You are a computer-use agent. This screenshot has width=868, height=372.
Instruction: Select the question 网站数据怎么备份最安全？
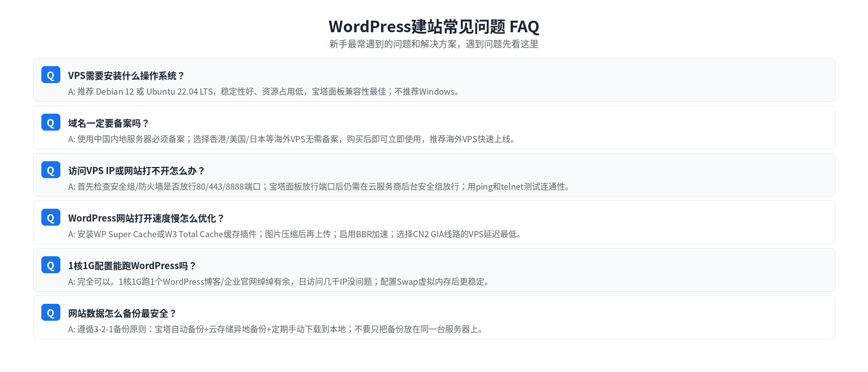pyautogui.click(x=122, y=313)
